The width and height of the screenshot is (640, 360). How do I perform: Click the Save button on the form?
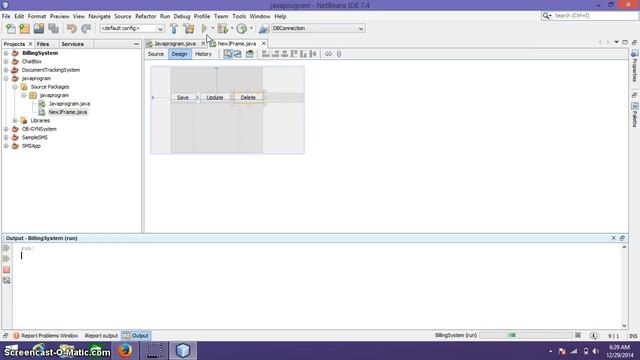point(183,98)
